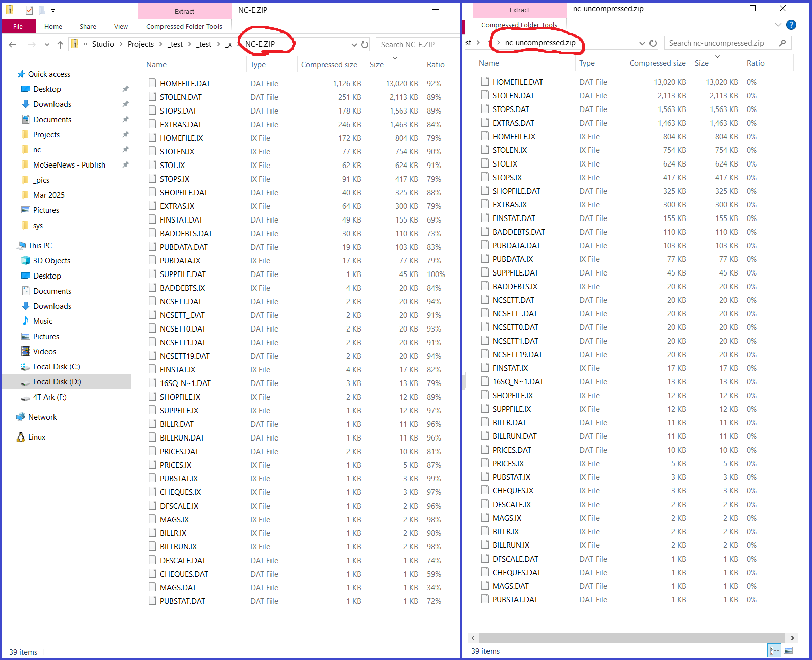Click the chevron before nc-uncompressed.zip in breadcrumb
812x660 pixels.
pos(499,43)
